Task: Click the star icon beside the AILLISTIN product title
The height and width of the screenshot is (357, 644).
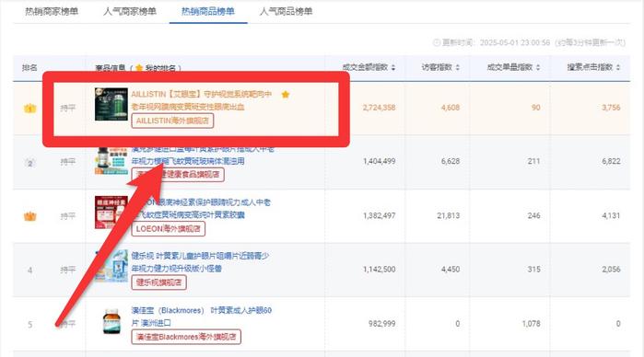Action: [x=286, y=95]
